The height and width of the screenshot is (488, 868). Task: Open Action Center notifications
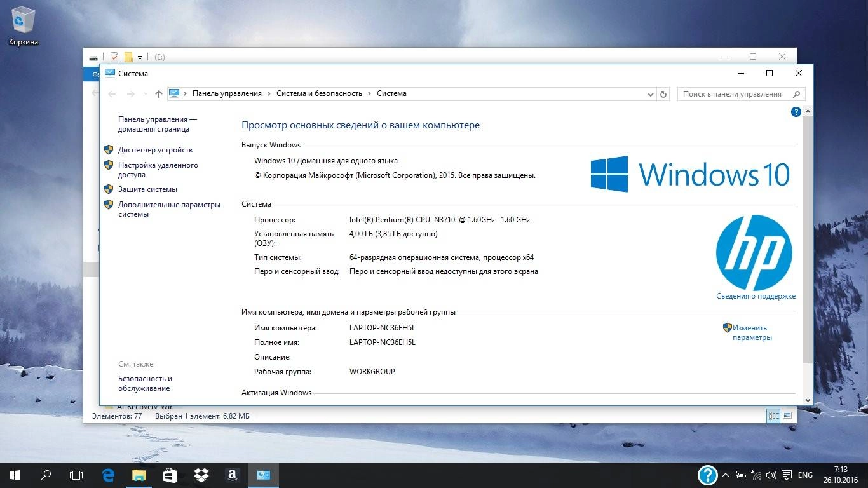point(786,475)
